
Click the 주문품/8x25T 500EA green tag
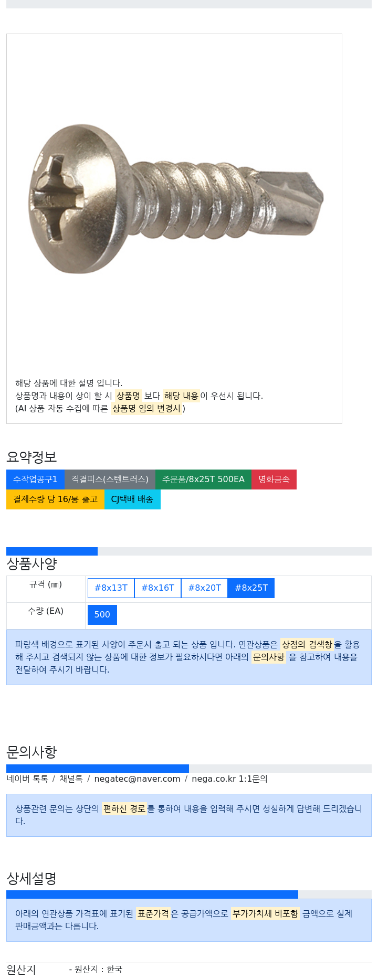(203, 480)
